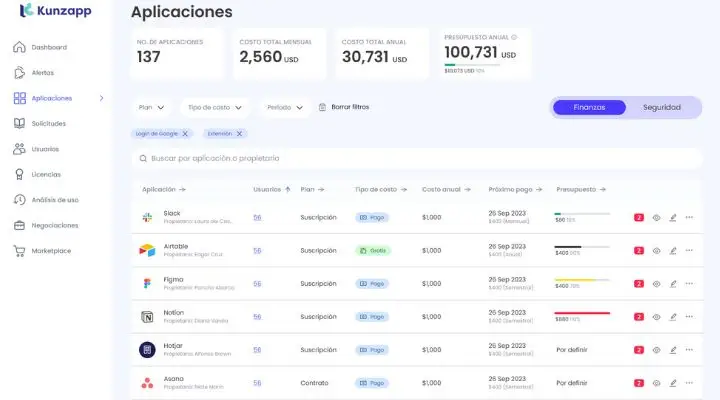
Task: Toggle the eye icon in Slack row
Action: 656,217
